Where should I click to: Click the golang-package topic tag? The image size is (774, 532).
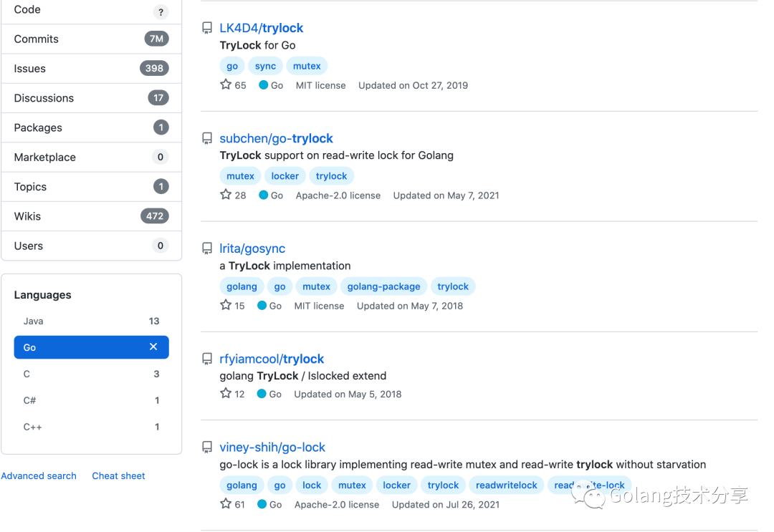383,286
